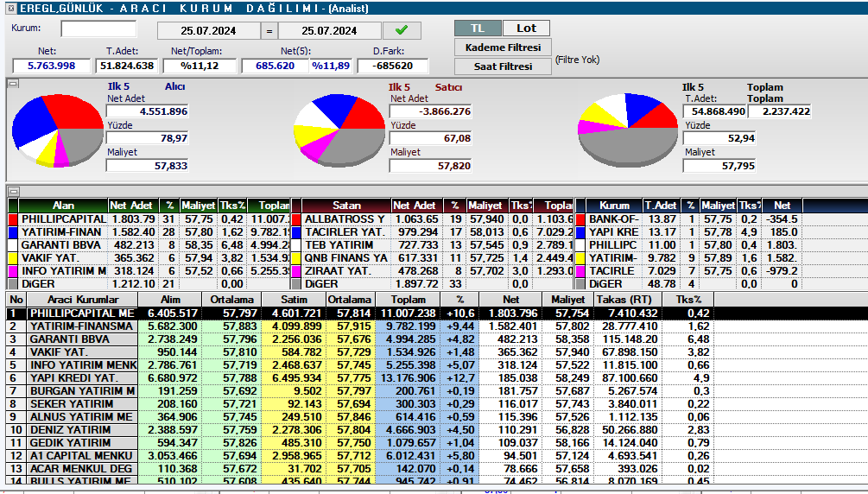Collapse the pie chart summary panel
This screenshot has height=494, width=868.
13,84
